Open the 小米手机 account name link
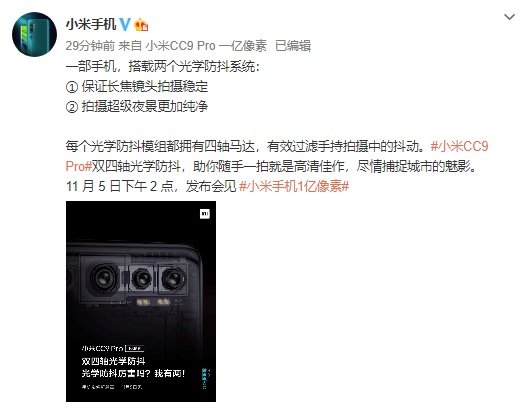The width and height of the screenshot is (528, 408). point(91,24)
